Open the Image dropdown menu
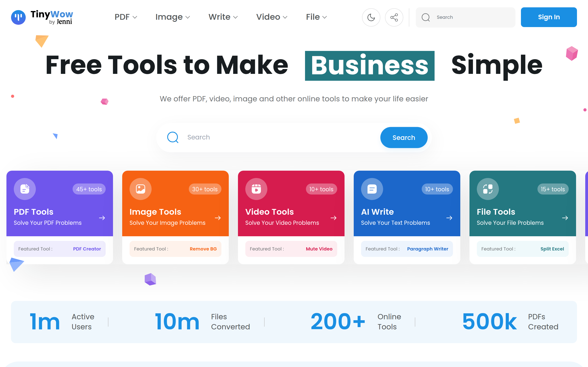This screenshot has height=367, width=588. [172, 17]
